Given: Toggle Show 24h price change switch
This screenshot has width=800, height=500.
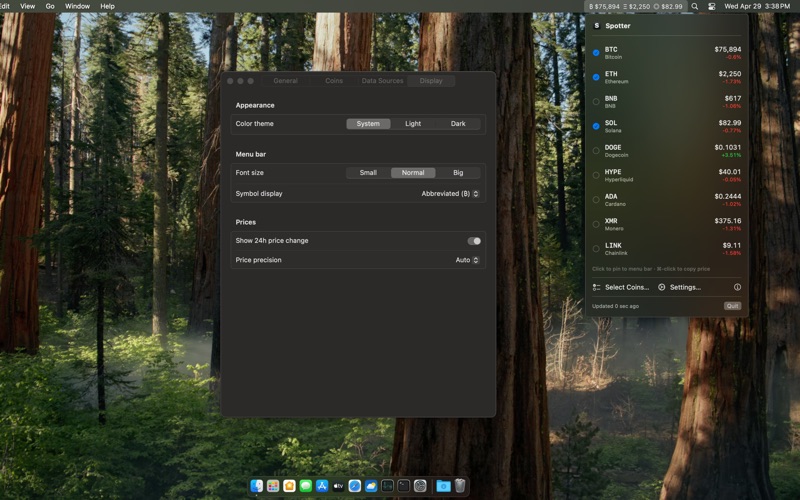Looking at the screenshot, I should point(474,241).
